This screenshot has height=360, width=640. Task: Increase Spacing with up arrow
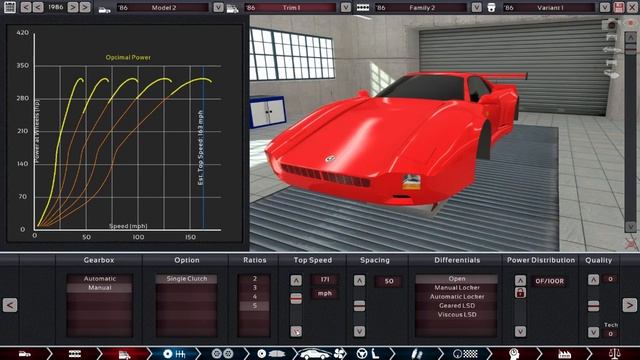[359, 280]
